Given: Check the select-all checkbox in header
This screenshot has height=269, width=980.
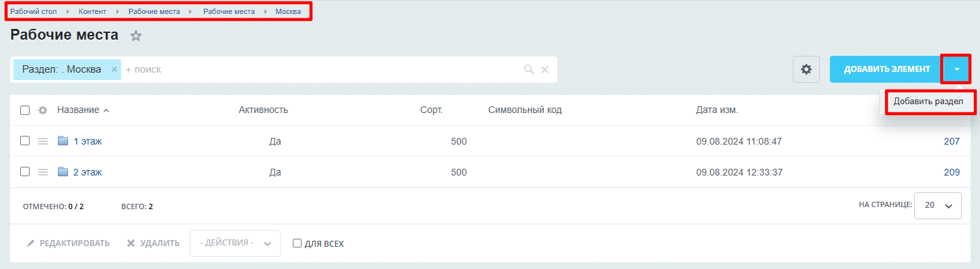Looking at the screenshot, I should pos(25,110).
